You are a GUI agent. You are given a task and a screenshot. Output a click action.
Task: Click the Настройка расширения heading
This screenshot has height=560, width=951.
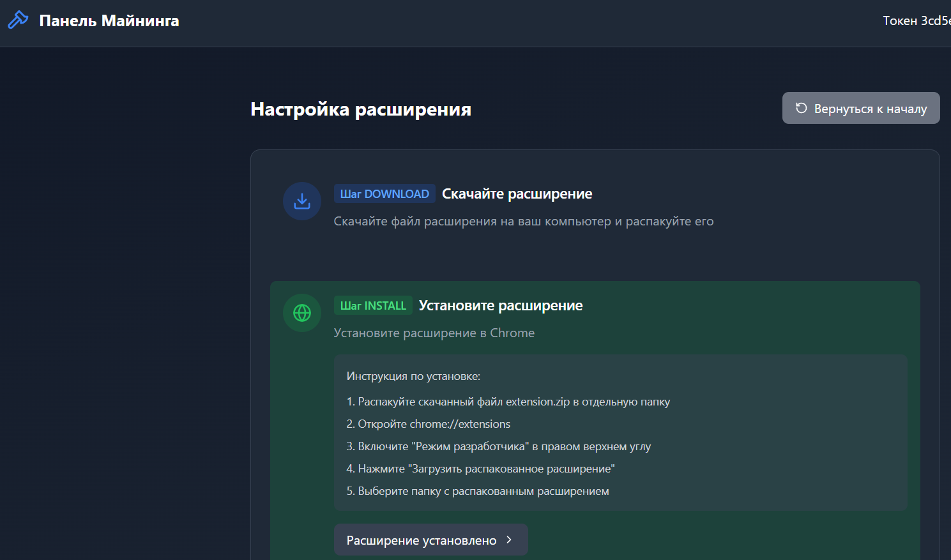[361, 109]
